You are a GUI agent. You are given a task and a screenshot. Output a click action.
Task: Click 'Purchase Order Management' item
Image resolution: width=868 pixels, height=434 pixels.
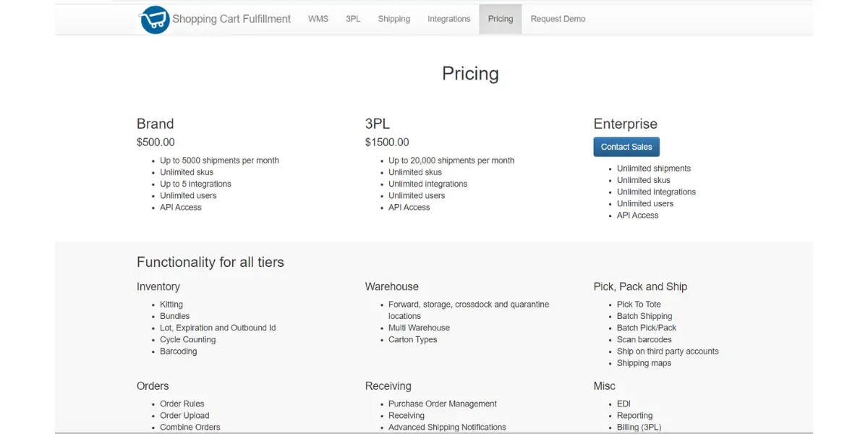coord(443,404)
